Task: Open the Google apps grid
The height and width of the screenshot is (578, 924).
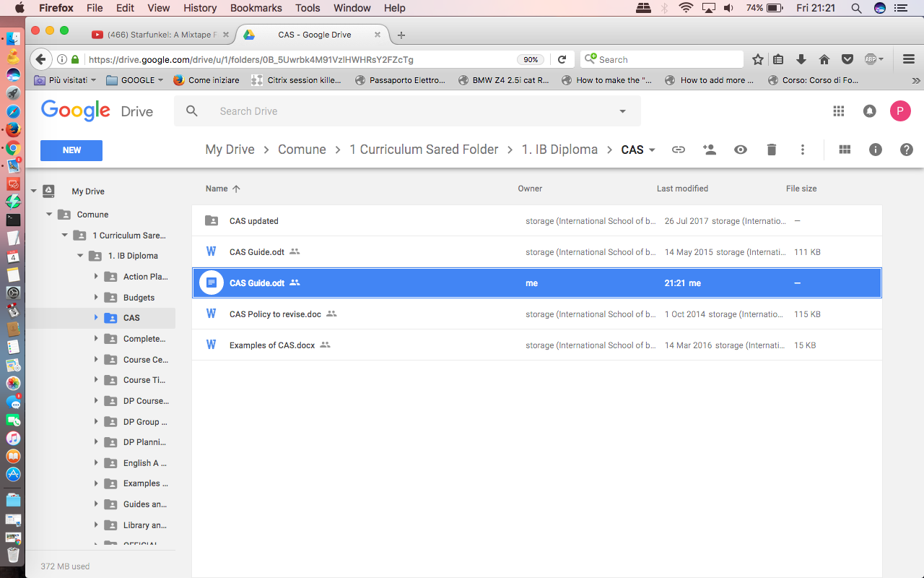Action: (x=839, y=111)
